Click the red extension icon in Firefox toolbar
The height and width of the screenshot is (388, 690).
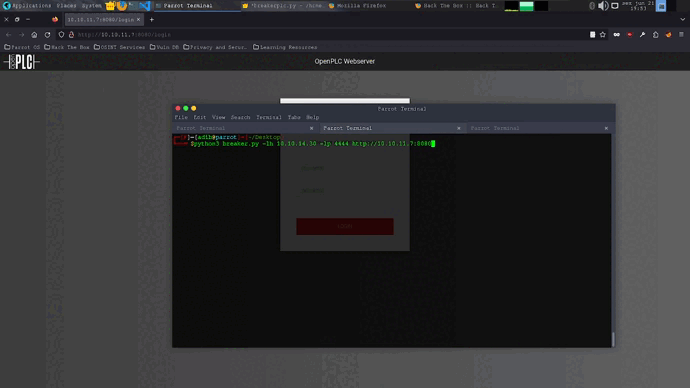tap(630, 34)
